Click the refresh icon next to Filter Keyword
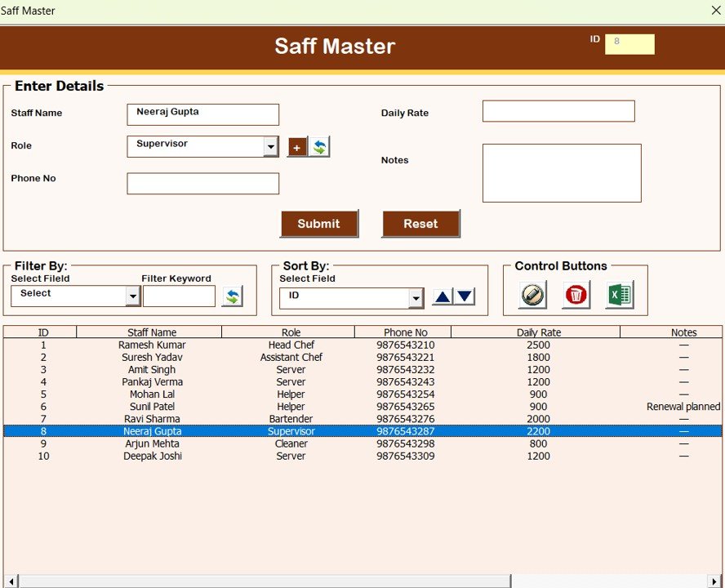Image resolution: width=725 pixels, height=588 pixels. (x=232, y=296)
